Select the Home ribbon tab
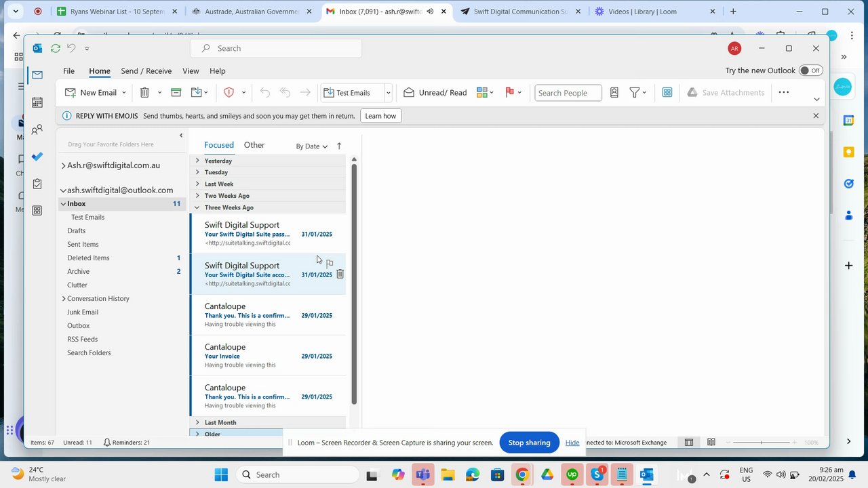Viewport: 868px width, 488px height. pos(99,71)
